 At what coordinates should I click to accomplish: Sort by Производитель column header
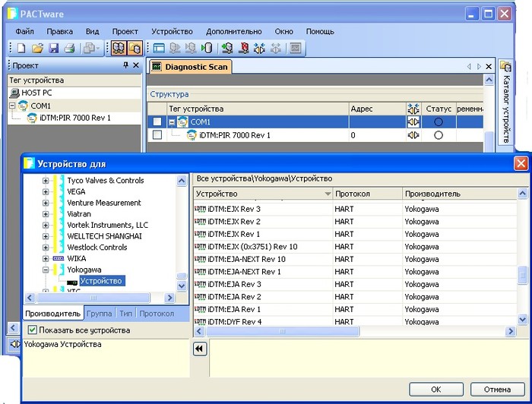460,194
